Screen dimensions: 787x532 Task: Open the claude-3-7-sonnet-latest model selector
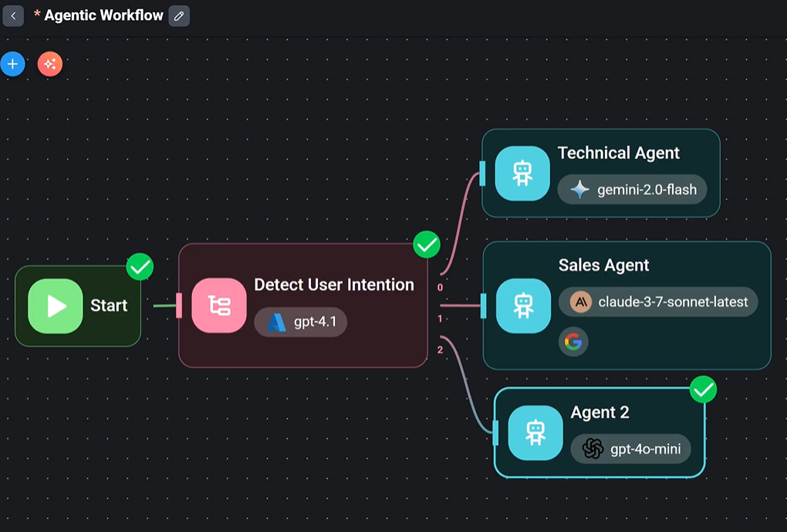[x=658, y=301]
